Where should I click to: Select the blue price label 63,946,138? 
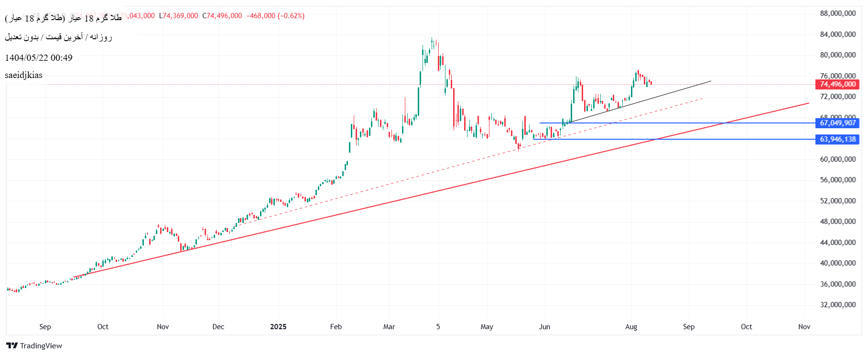(837, 139)
